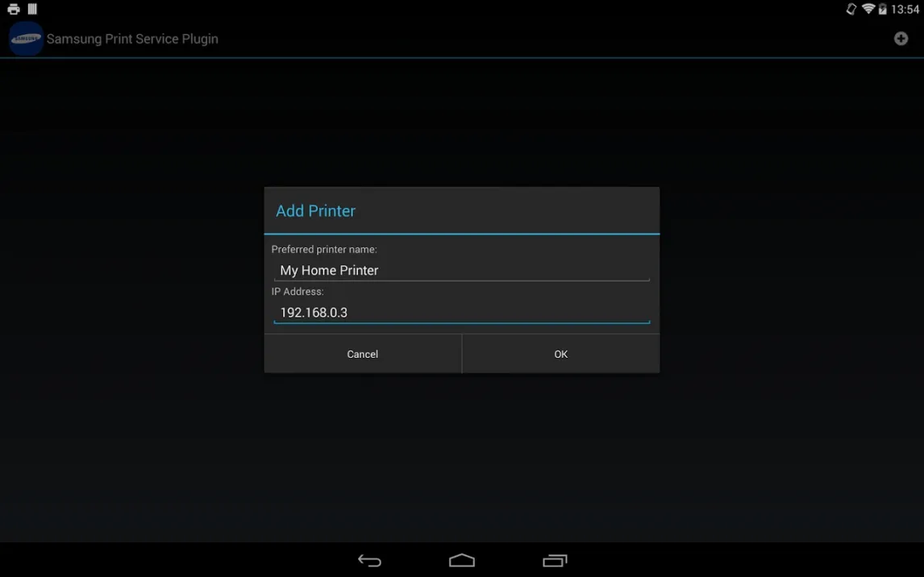Click the Samsung Print Service Plugin title
The width and height of the screenshot is (924, 577).
coord(132,39)
